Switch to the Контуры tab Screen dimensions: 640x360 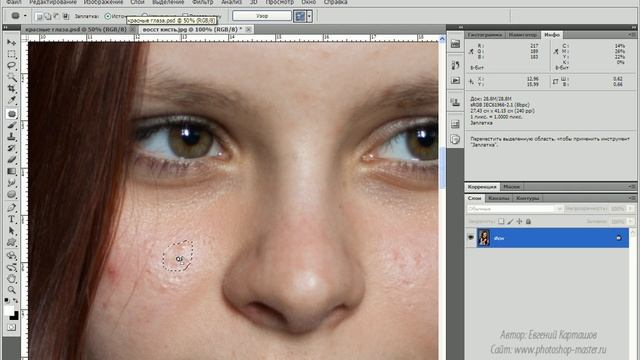point(527,198)
